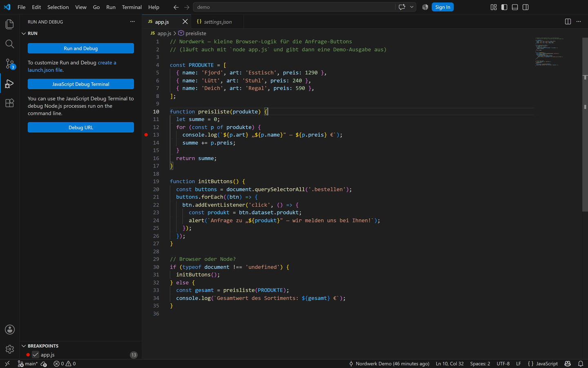This screenshot has width=588, height=368.
Task: Open Problems via errors and warnings count
Action: (x=65, y=364)
